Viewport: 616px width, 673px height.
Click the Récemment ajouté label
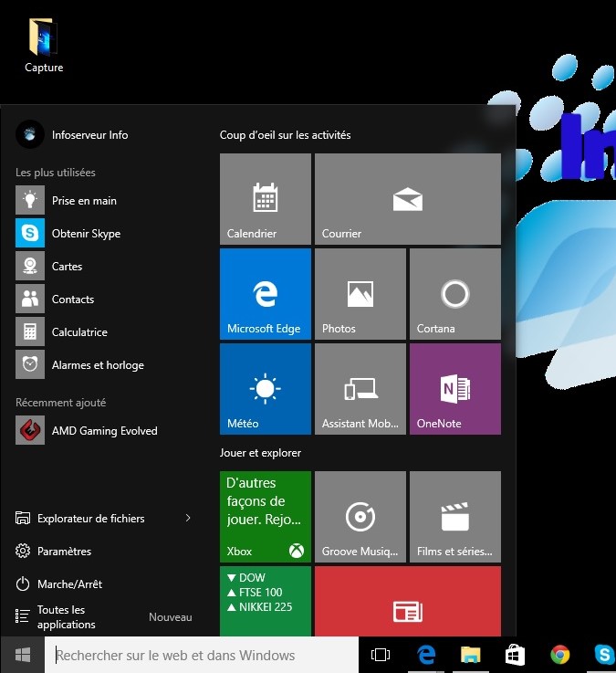pos(60,403)
